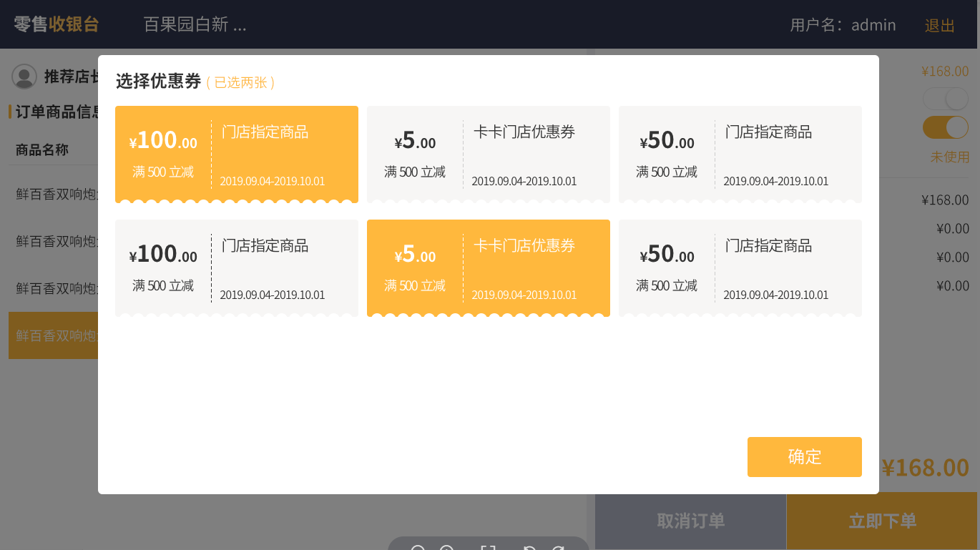Viewport: 980px width, 550px height.
Task: Click the rotate clockwise icon
Action: 558,549
